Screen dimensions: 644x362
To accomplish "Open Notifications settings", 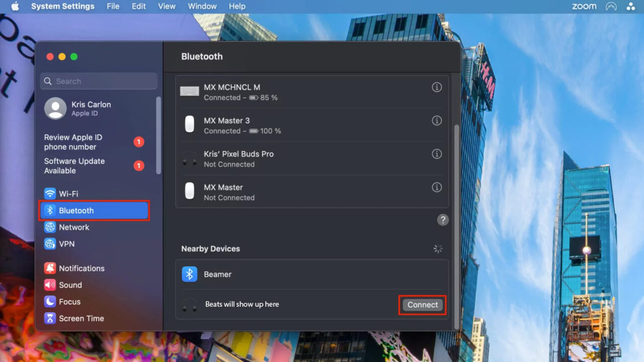I will (80, 268).
